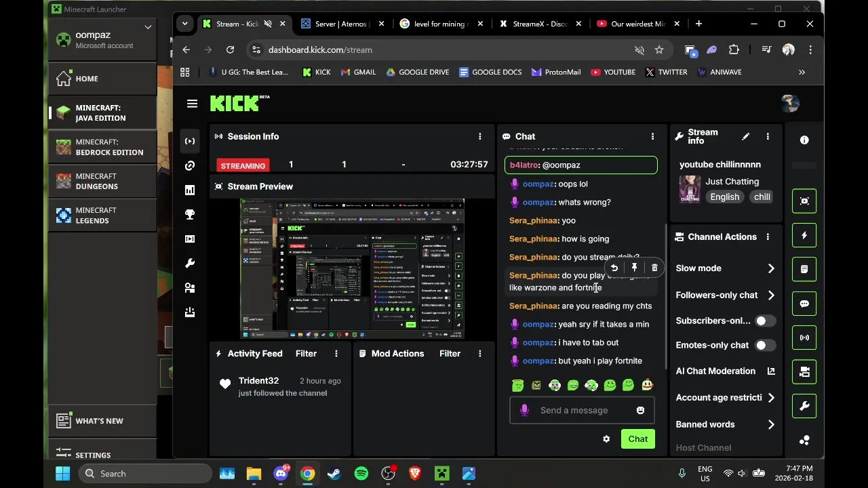Open AI Chat Moderation external link
Viewport: 868px width, 488px height.
771,371
